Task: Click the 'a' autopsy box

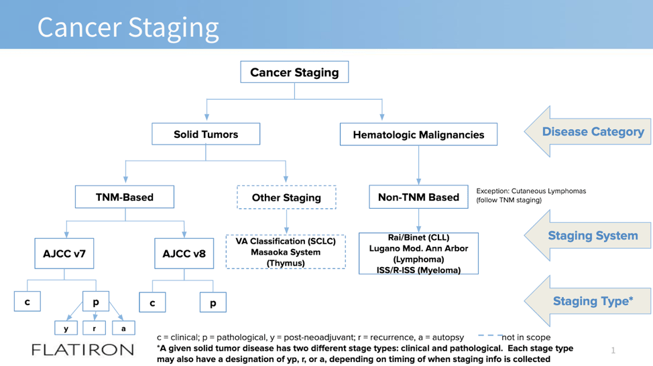Action: 123,328
